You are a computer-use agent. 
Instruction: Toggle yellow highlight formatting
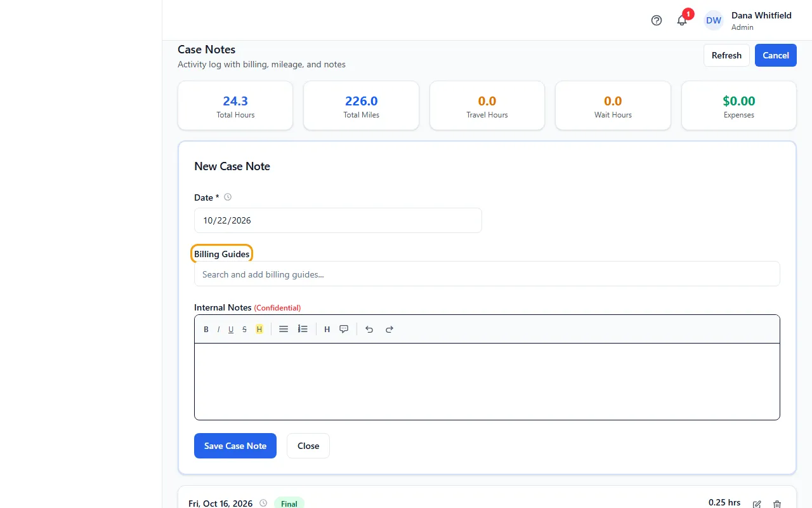tap(259, 329)
